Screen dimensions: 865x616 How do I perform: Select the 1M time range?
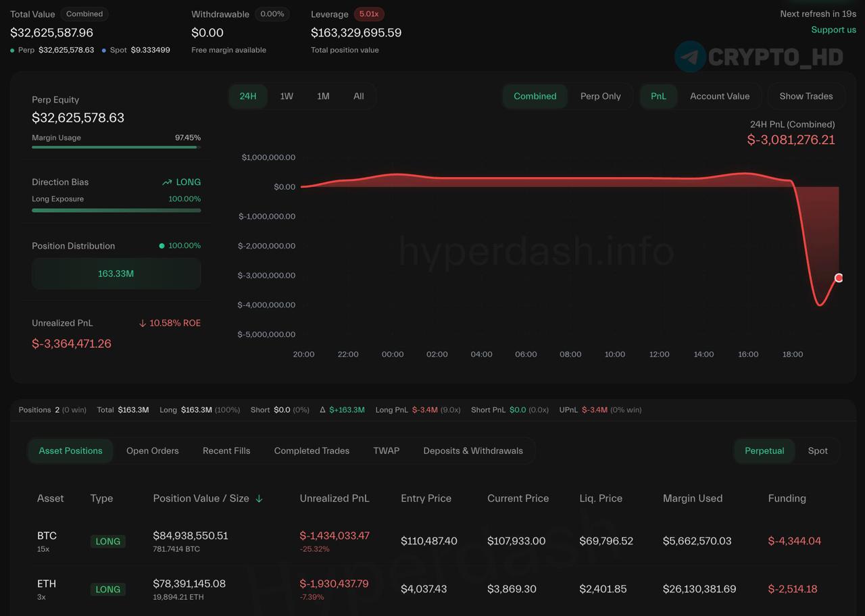323,96
